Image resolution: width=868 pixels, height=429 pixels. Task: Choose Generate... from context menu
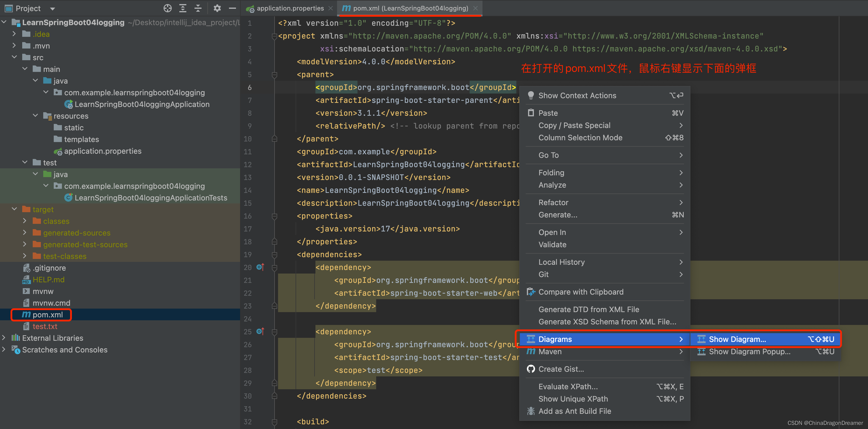click(605, 215)
